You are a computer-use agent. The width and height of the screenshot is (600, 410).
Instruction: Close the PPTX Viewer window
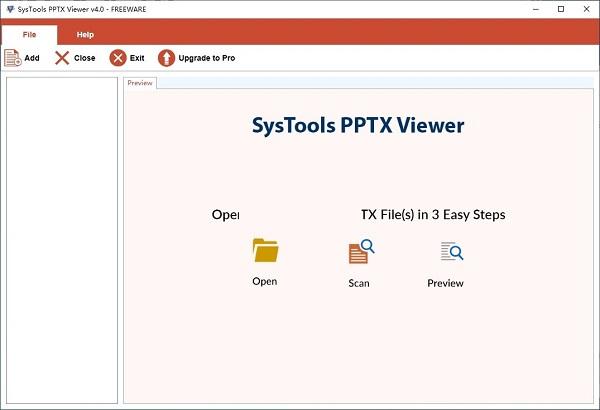coord(586,9)
